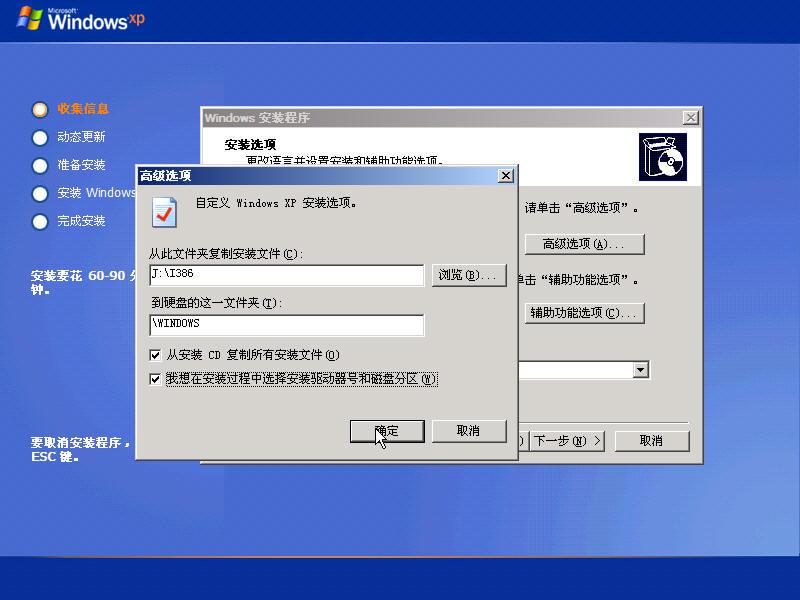
Task: Disable the 我想在安装过程中选择安装驱动器号和磁盘分区 option
Action: [x=156, y=378]
